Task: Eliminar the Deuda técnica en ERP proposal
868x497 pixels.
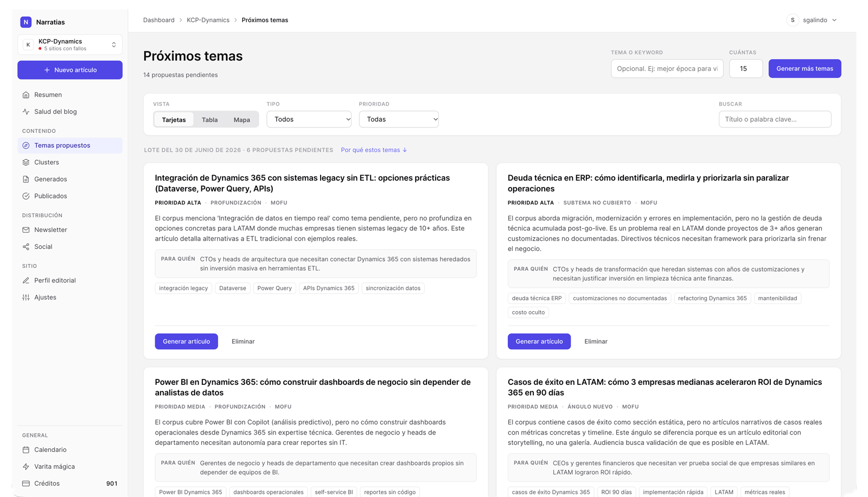Action: pos(596,341)
